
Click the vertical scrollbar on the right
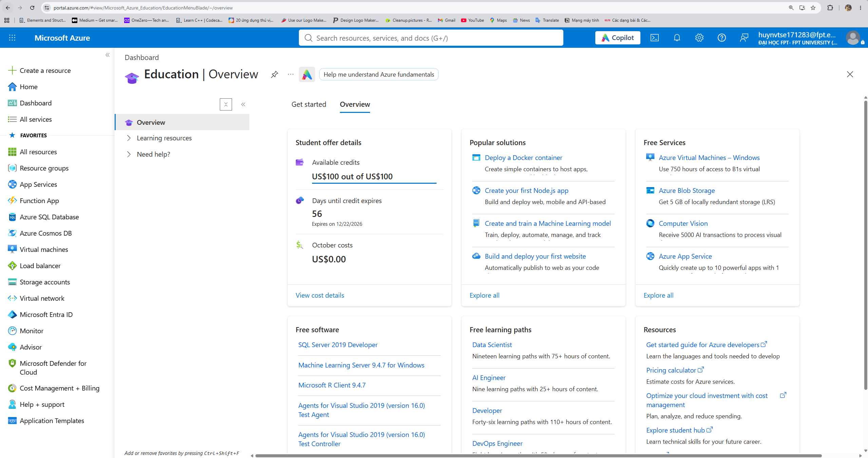tap(866, 245)
